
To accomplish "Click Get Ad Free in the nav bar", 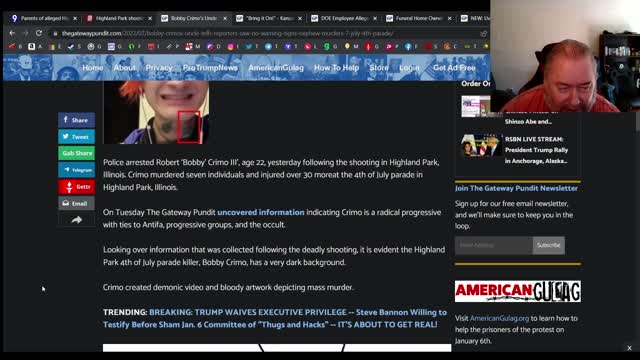I will (x=454, y=68).
